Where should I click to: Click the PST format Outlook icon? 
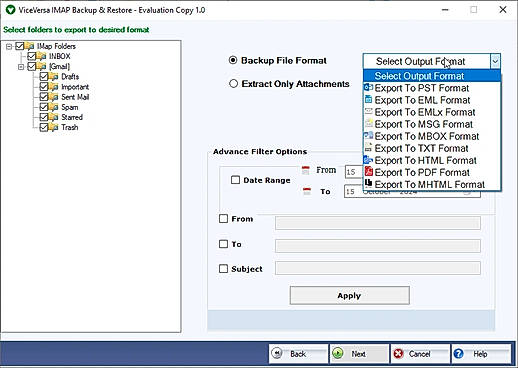tap(368, 88)
